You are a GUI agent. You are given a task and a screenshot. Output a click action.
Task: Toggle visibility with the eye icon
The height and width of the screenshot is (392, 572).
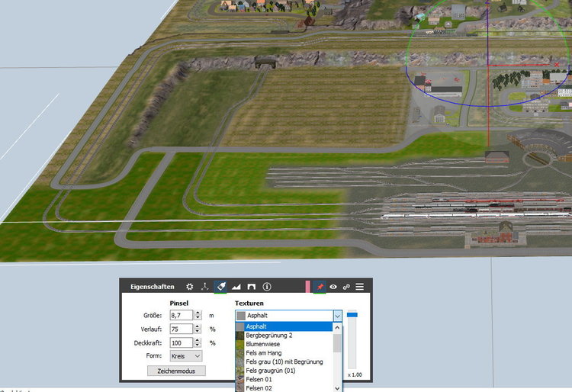pos(333,287)
